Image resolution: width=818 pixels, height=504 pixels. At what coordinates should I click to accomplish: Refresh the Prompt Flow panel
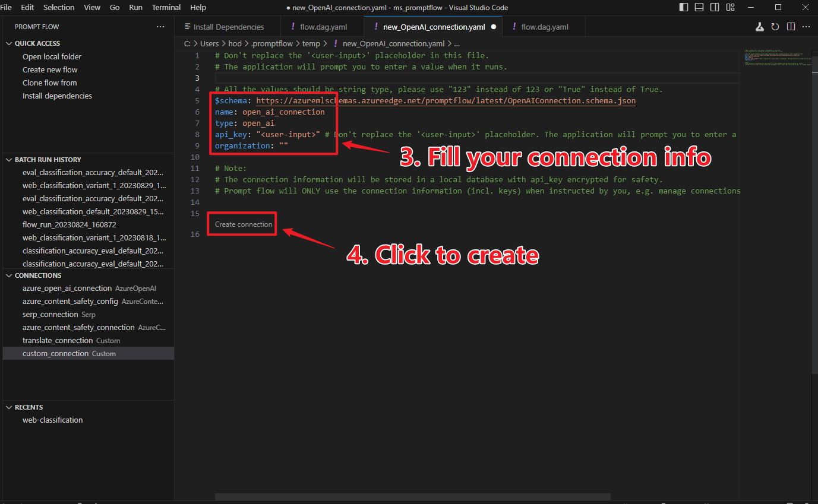click(x=775, y=27)
